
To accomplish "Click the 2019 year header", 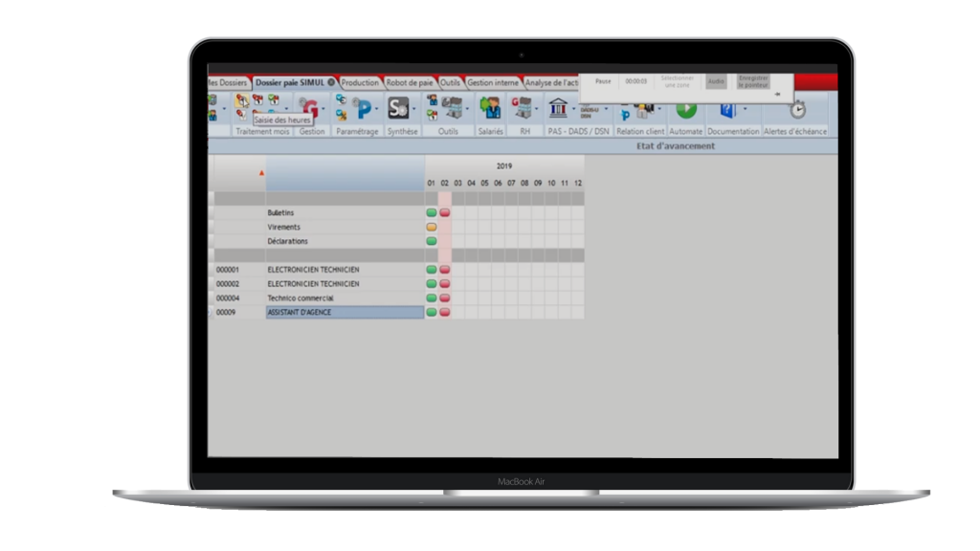I will [x=504, y=166].
